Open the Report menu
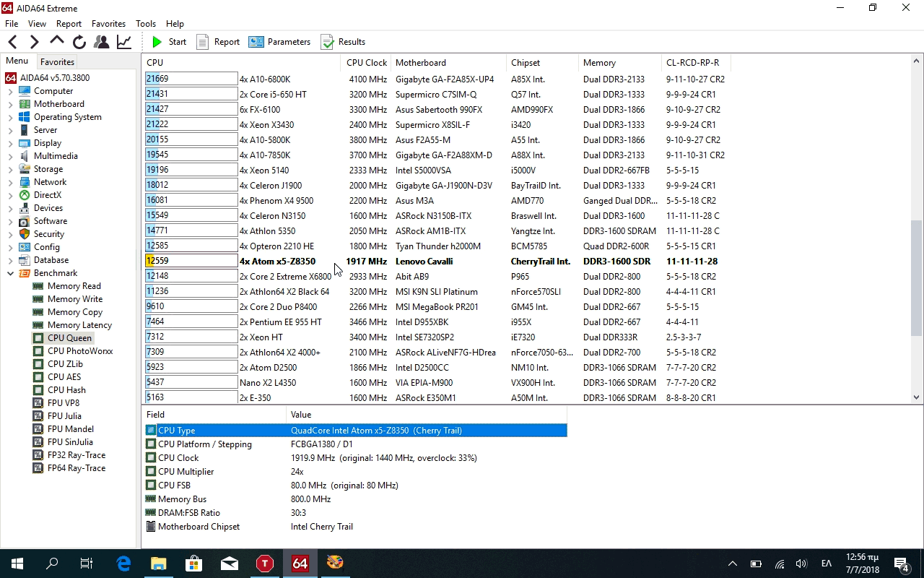Image resolution: width=924 pixels, height=578 pixels. tap(69, 24)
